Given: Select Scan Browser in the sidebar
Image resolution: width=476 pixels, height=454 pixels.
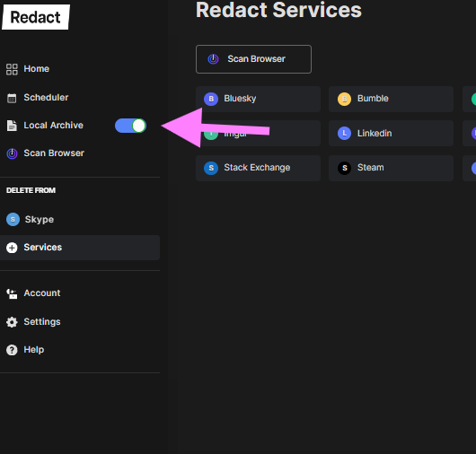Looking at the screenshot, I should tap(54, 153).
